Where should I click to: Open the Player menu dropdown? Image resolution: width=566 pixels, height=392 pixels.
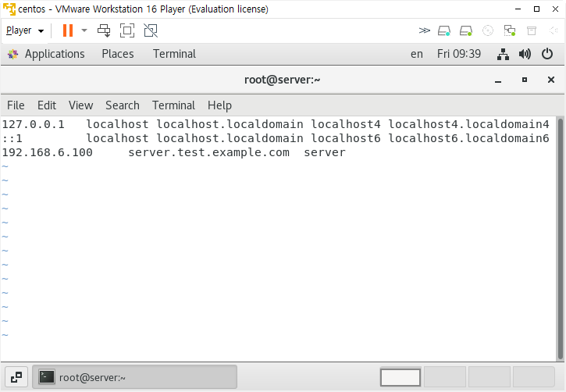click(x=25, y=30)
